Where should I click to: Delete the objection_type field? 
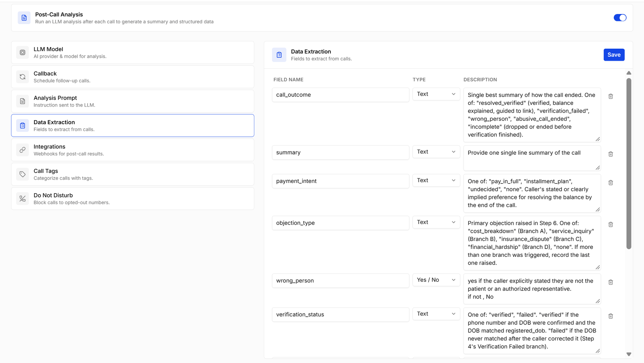pos(611,224)
